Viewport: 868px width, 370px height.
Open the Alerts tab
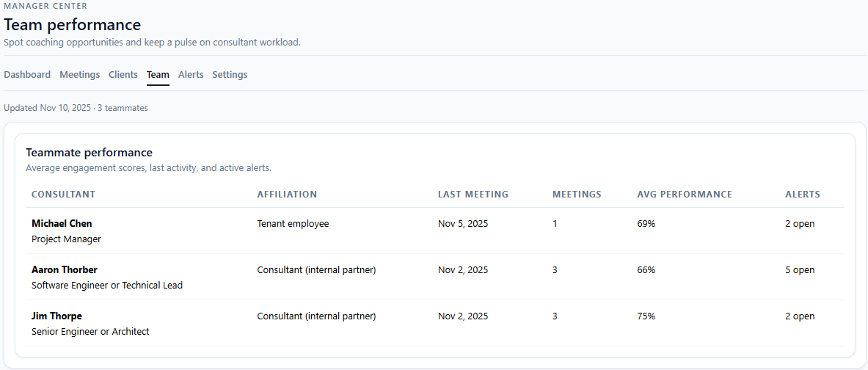point(191,75)
